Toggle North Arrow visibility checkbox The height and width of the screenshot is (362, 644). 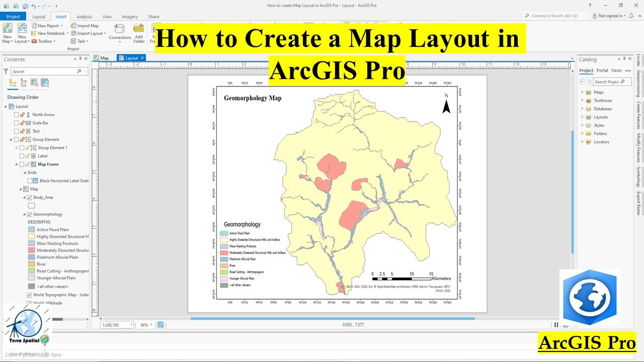pyautogui.click(x=17, y=115)
